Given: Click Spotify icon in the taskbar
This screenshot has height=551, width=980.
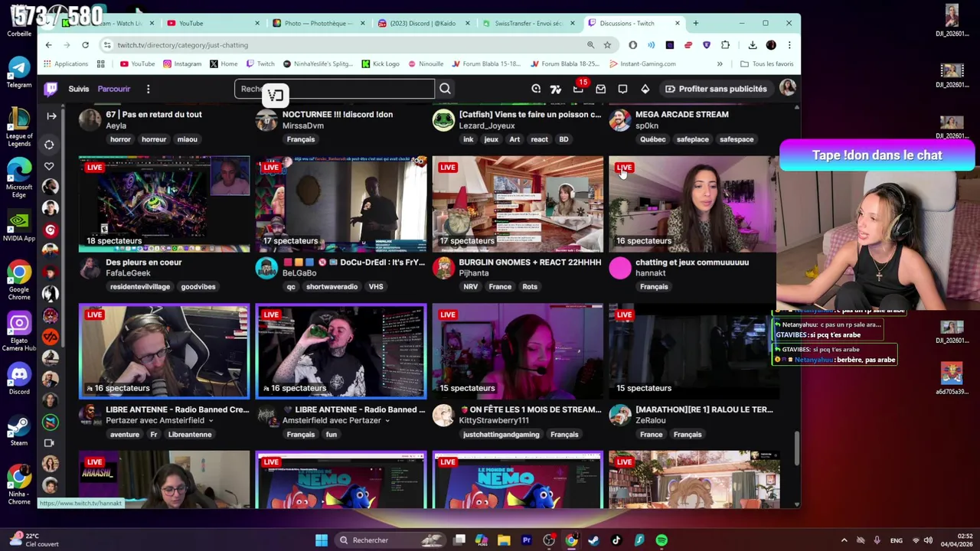Looking at the screenshot, I should coord(661,540).
